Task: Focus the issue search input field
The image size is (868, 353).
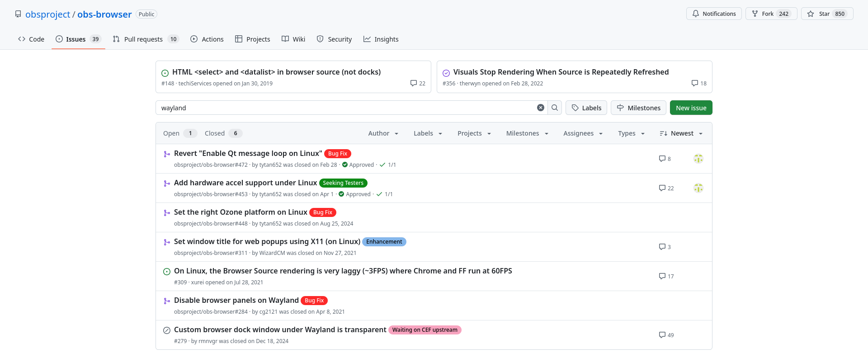Action: click(x=346, y=108)
